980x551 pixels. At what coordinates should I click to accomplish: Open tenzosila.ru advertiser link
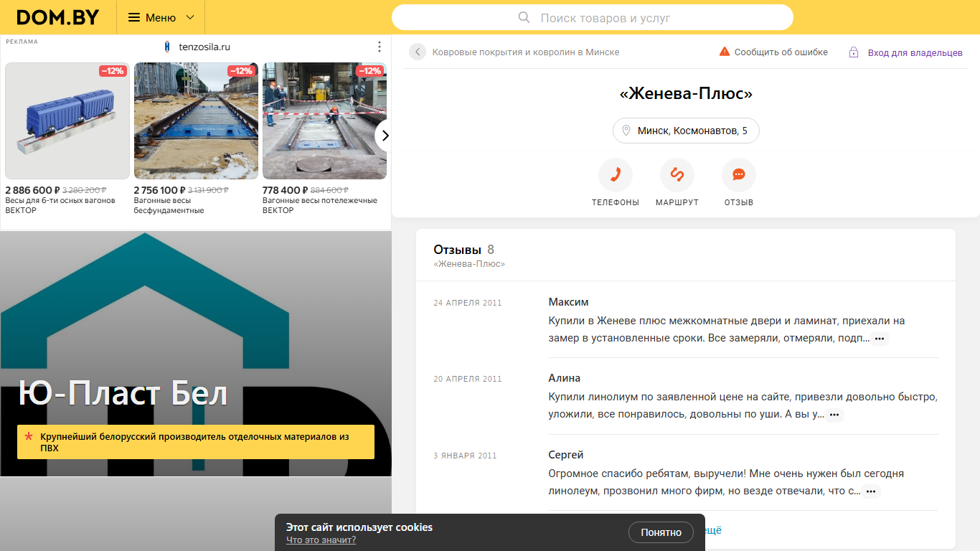(x=204, y=47)
